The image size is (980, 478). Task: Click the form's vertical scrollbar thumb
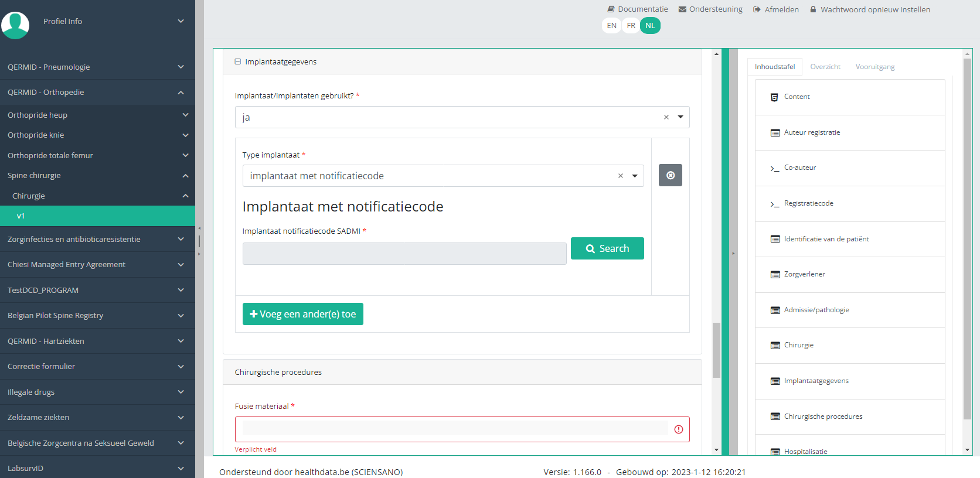click(716, 350)
